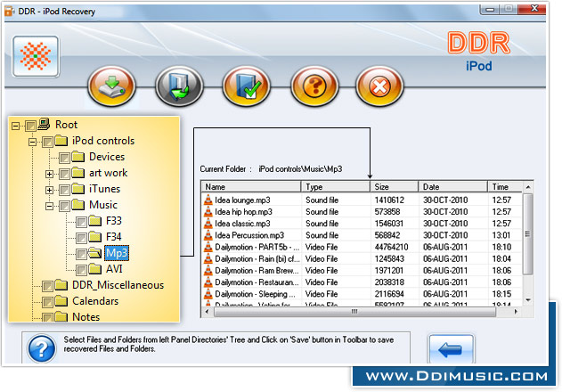This screenshot has width=562, height=392.
Task: Select the DDR_Miscellaneous tree label
Action: (x=118, y=285)
